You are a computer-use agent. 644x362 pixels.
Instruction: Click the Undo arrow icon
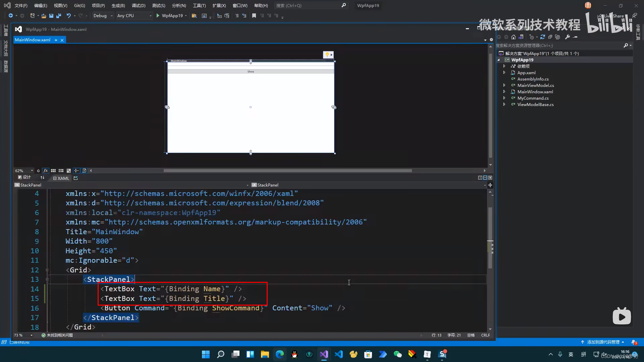pos(68,16)
